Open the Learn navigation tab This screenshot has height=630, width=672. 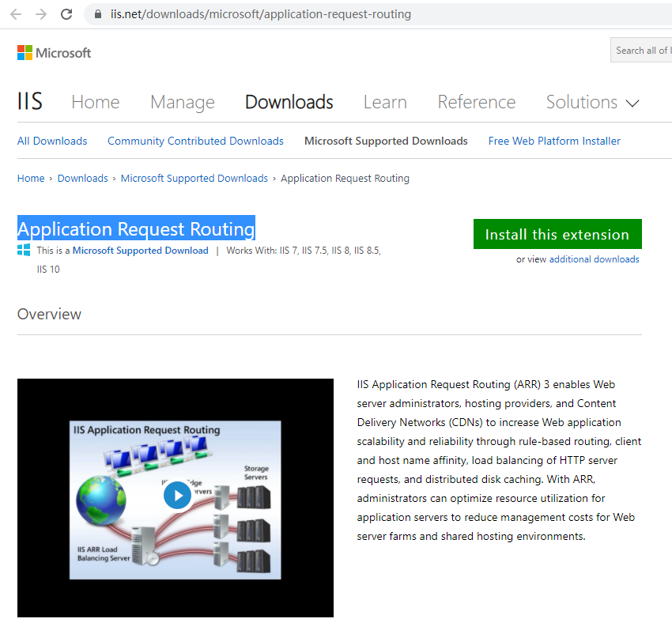pos(385,102)
